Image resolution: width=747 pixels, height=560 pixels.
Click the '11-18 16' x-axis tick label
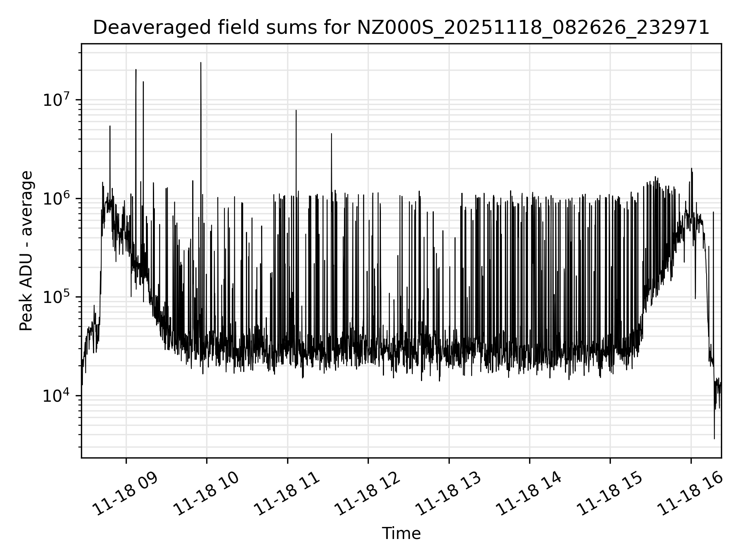click(x=691, y=494)
